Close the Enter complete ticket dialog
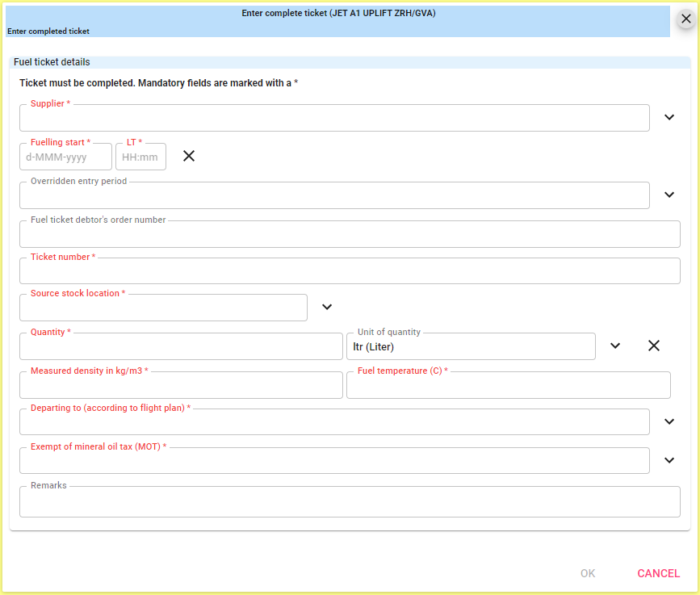 [686, 19]
